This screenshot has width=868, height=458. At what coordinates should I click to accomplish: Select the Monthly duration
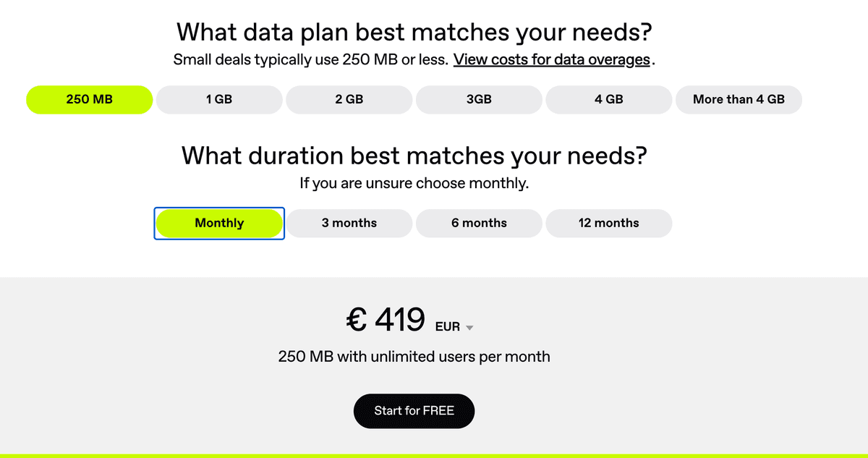tap(218, 223)
